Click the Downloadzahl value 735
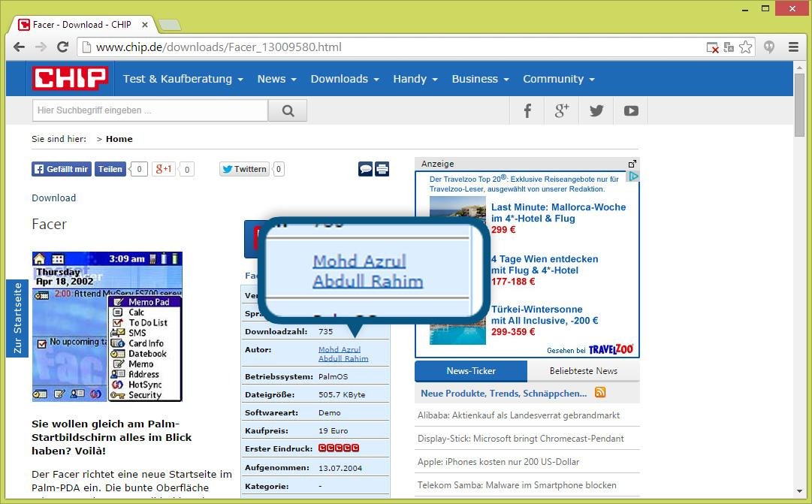This screenshot has height=504, width=812. [326, 331]
